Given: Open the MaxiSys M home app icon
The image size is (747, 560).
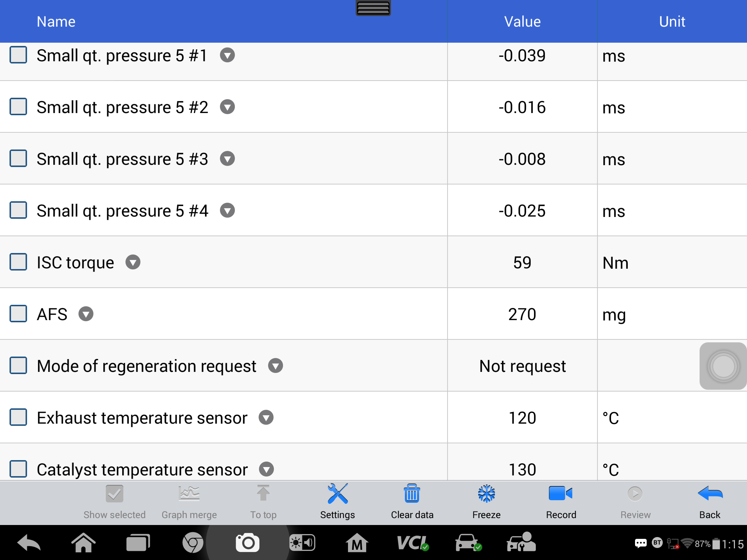Looking at the screenshot, I should point(357,543).
